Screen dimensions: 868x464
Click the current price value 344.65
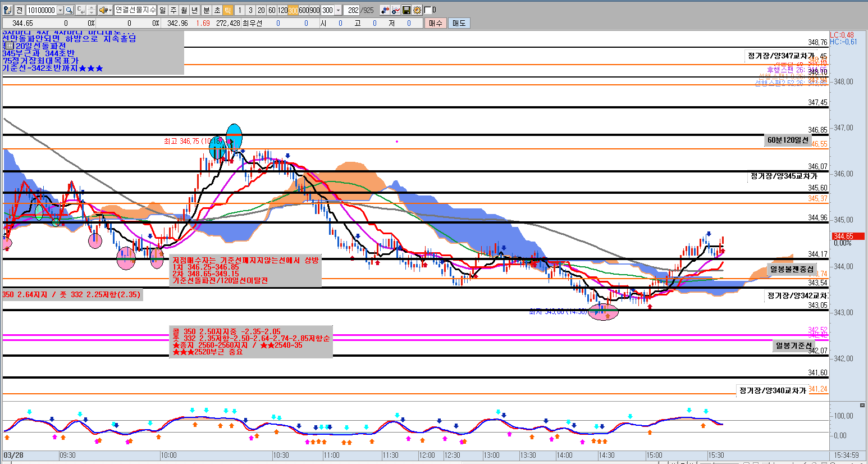point(22,23)
